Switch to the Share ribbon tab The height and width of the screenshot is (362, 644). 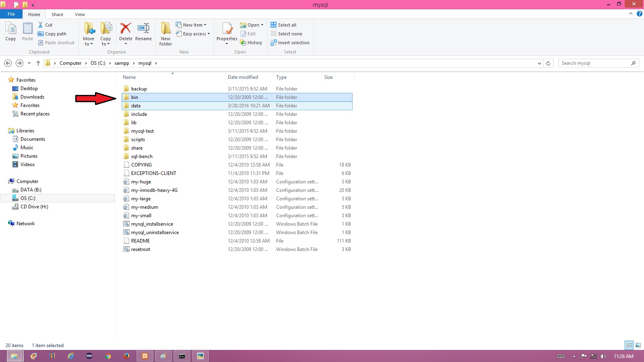tap(57, 14)
